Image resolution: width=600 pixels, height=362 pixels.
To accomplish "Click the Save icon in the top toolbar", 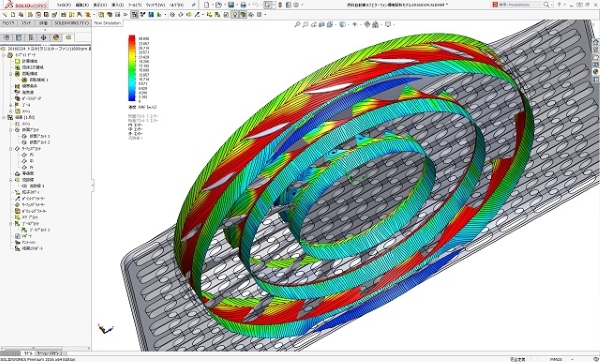I will coord(231,5).
